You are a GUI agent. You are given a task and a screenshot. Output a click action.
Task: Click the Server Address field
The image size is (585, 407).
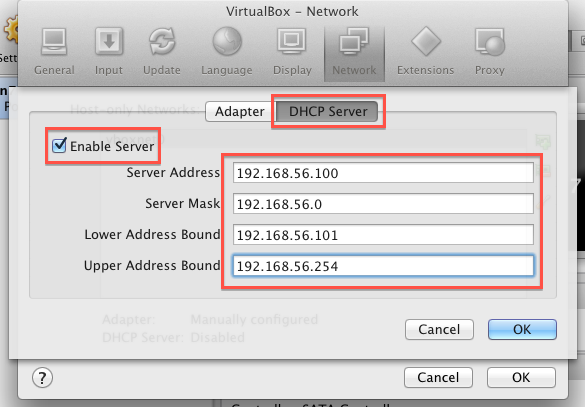(x=383, y=173)
